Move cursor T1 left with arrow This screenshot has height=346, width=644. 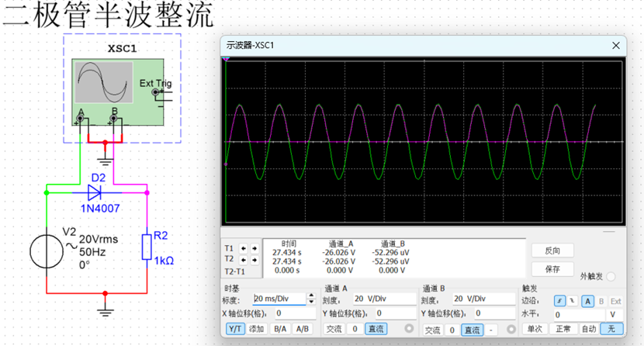coord(244,248)
